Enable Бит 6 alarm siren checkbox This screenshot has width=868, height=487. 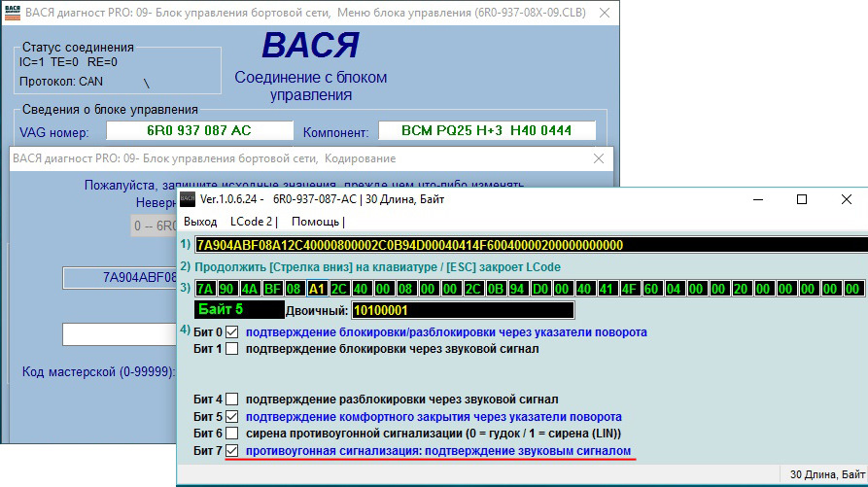232,434
